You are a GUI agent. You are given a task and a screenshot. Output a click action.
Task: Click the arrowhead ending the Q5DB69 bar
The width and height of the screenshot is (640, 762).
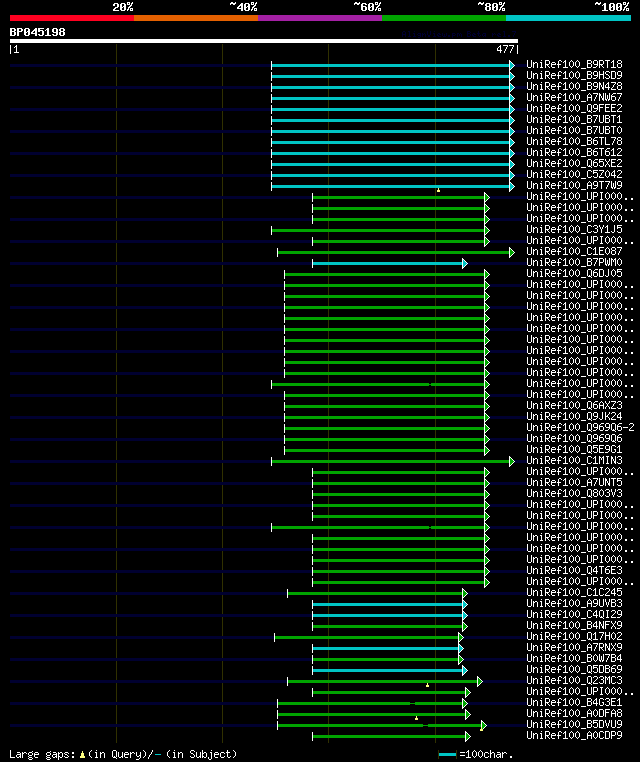[465, 670]
